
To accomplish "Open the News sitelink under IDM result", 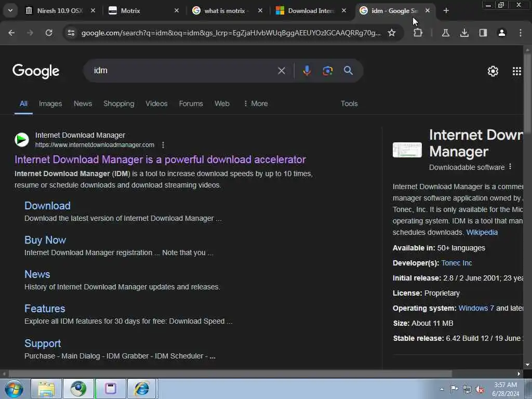I will (37, 274).
